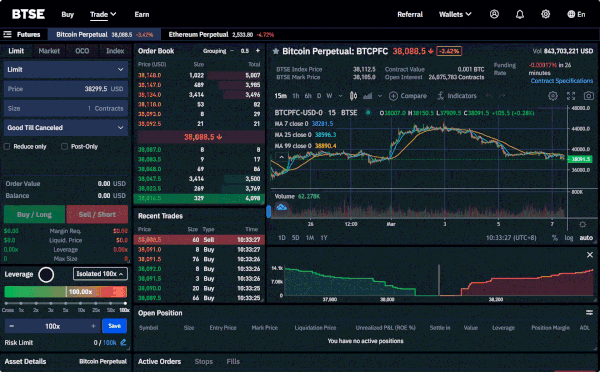Click the Price input field
Viewport: 600px width, 372px height.
65,89
